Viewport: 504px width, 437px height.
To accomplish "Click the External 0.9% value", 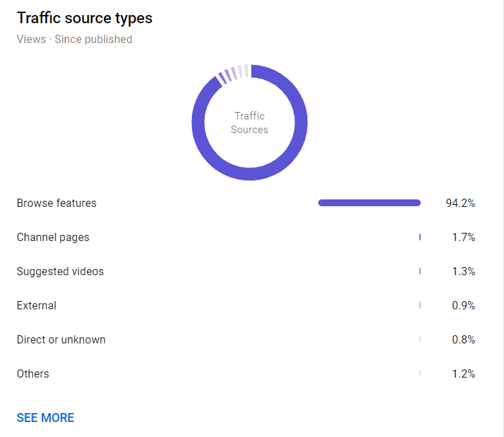I will tap(464, 305).
